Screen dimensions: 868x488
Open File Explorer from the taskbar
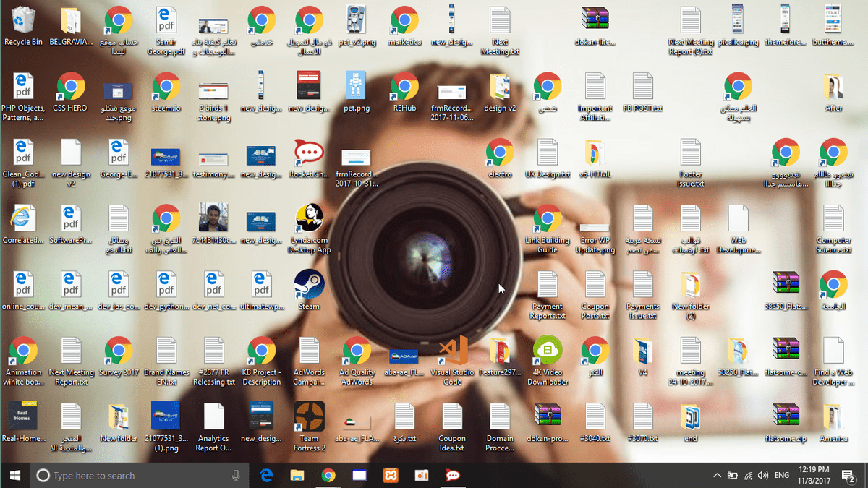point(297,475)
